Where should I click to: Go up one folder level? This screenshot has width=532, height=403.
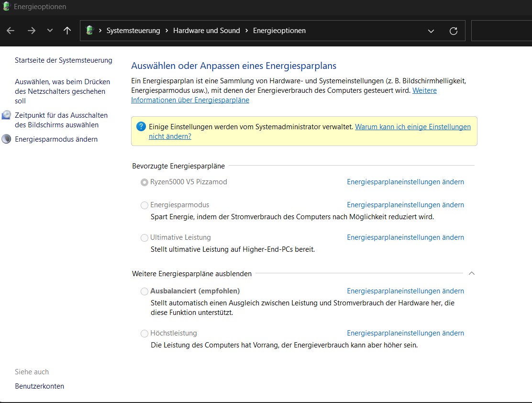[67, 31]
